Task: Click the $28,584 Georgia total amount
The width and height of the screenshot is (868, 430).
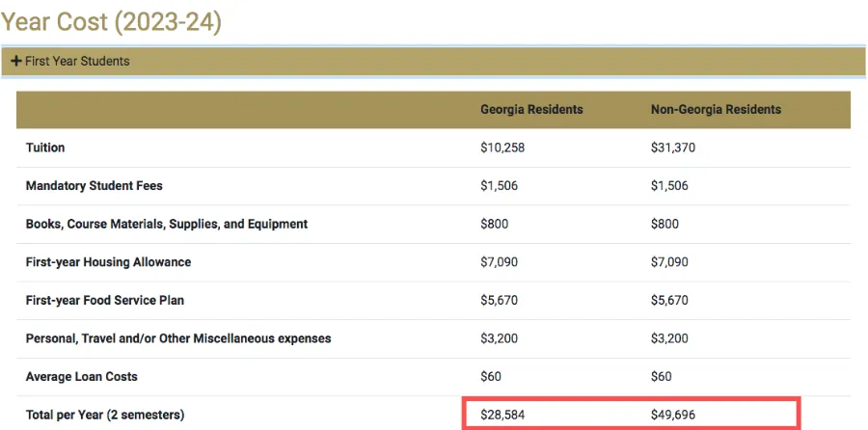Action: point(502,415)
